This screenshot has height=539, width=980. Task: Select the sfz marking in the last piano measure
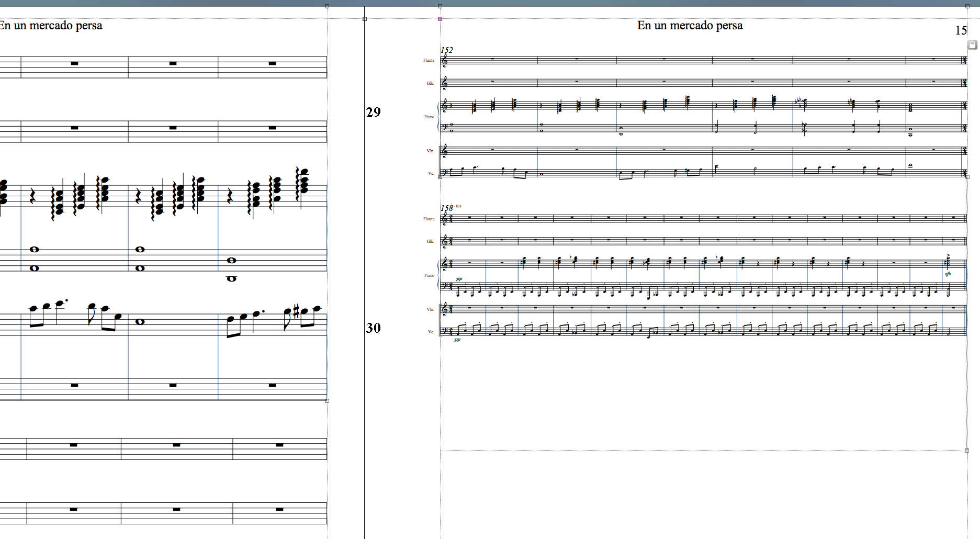(948, 274)
